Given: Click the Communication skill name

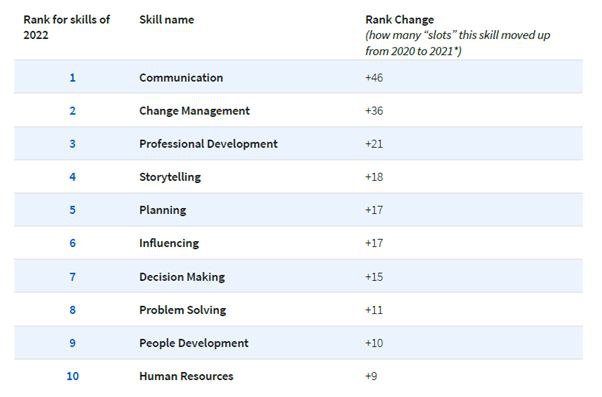Looking at the screenshot, I should 181,78.
